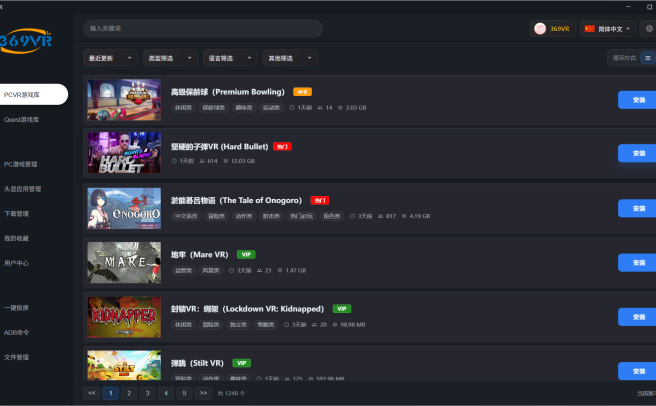Go to page 5
The height and width of the screenshot is (406, 656).
click(184, 393)
